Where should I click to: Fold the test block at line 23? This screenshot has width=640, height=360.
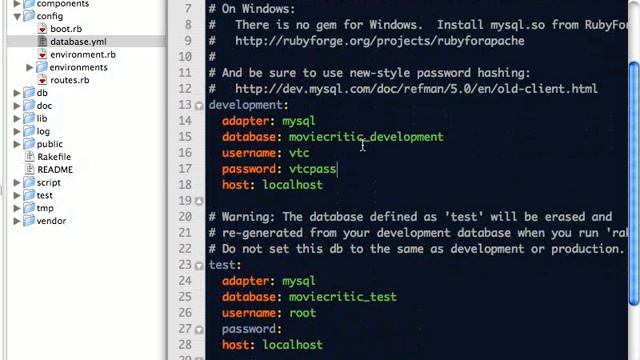point(199,266)
